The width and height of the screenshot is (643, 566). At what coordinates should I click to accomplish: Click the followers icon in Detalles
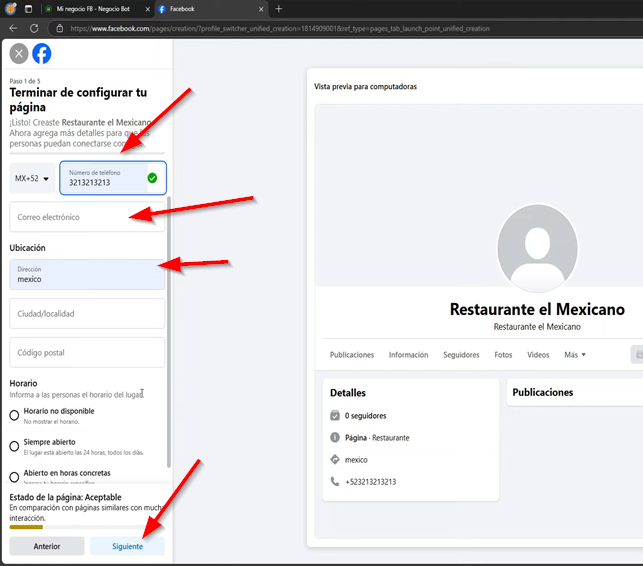point(335,415)
